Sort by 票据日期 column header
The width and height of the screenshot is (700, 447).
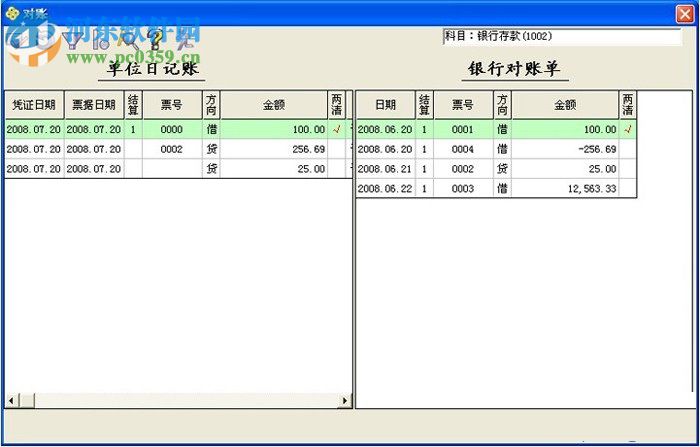click(94, 105)
